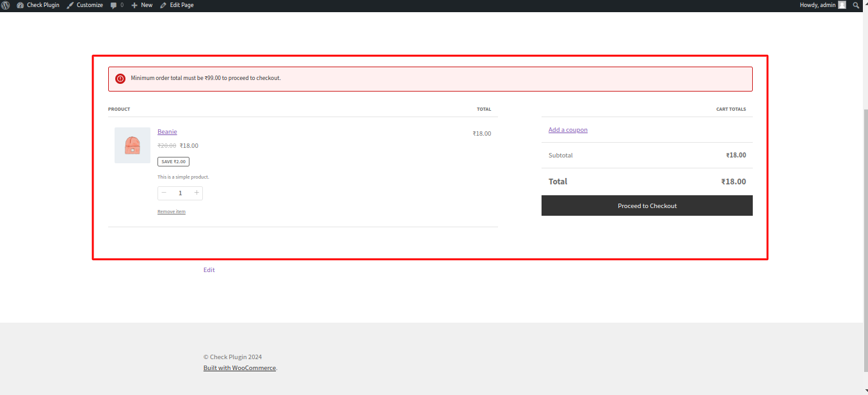
Task: Click the search magnifier icon
Action: tap(856, 5)
